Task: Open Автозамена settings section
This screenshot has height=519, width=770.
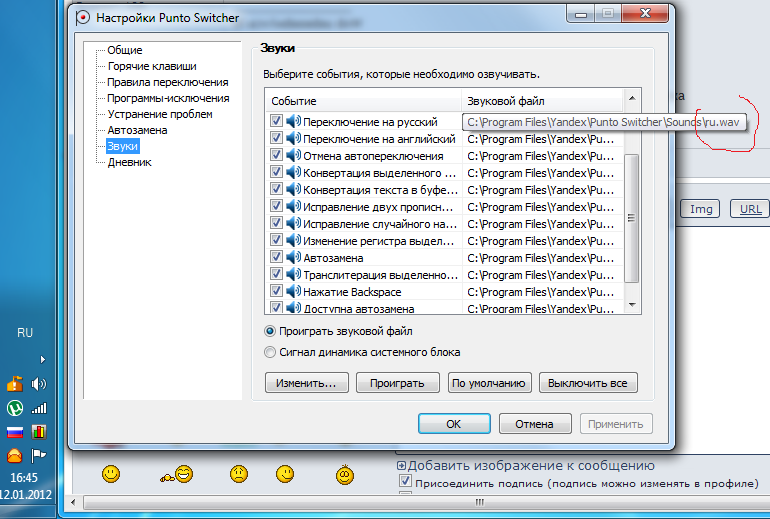Action: pyautogui.click(x=137, y=131)
